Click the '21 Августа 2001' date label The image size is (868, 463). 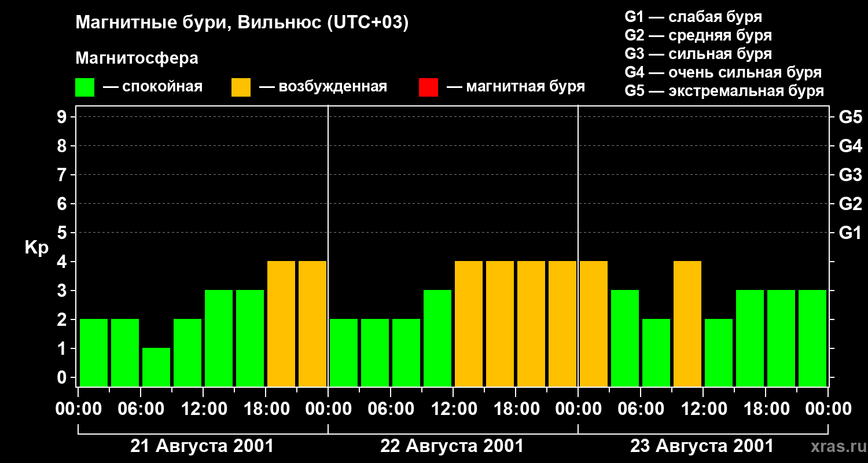pyautogui.click(x=202, y=446)
